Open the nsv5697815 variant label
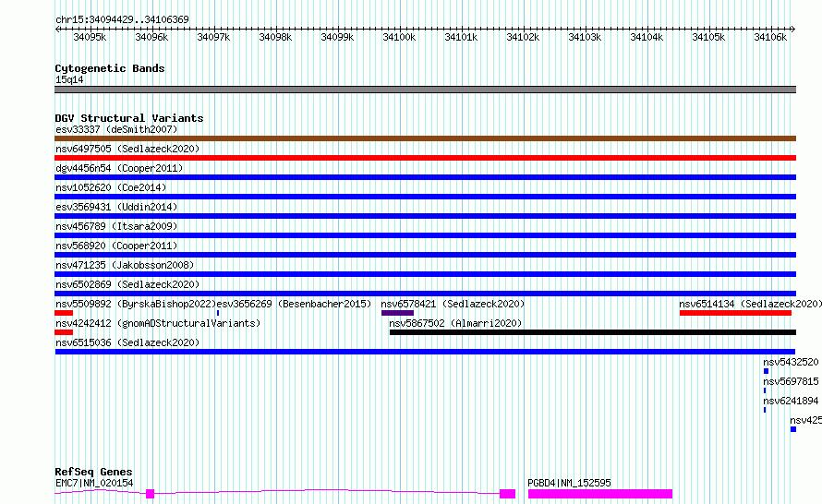This screenshot has height=504, width=822. (791, 381)
